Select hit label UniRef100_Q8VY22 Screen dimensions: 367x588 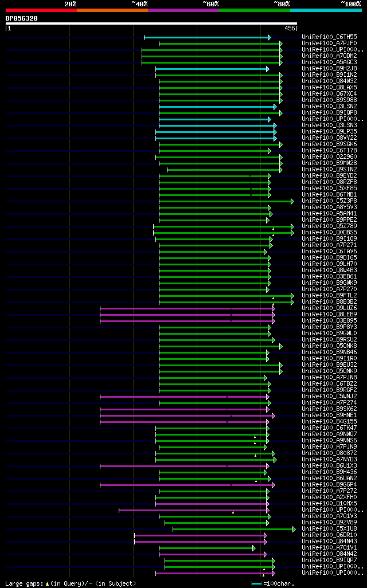pyautogui.click(x=330, y=138)
